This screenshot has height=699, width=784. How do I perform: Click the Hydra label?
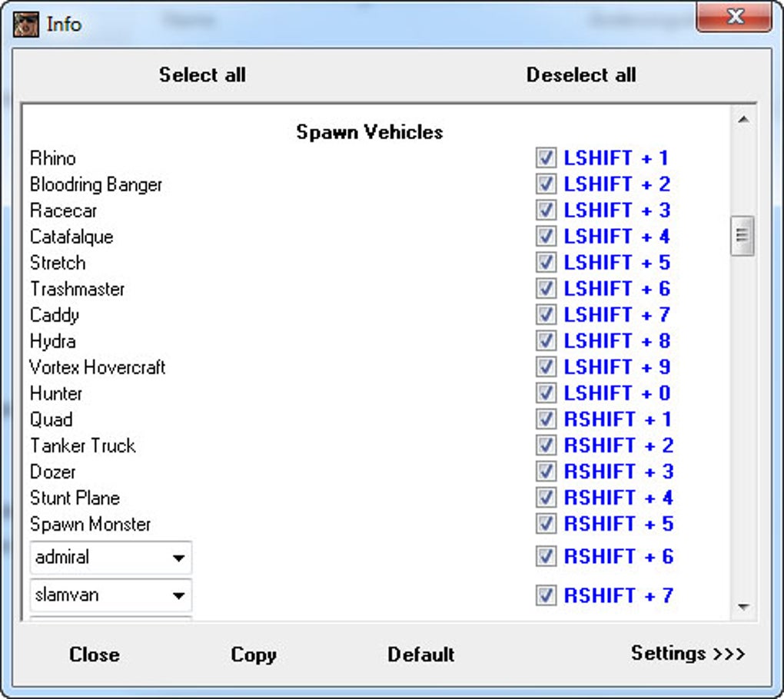tap(53, 342)
